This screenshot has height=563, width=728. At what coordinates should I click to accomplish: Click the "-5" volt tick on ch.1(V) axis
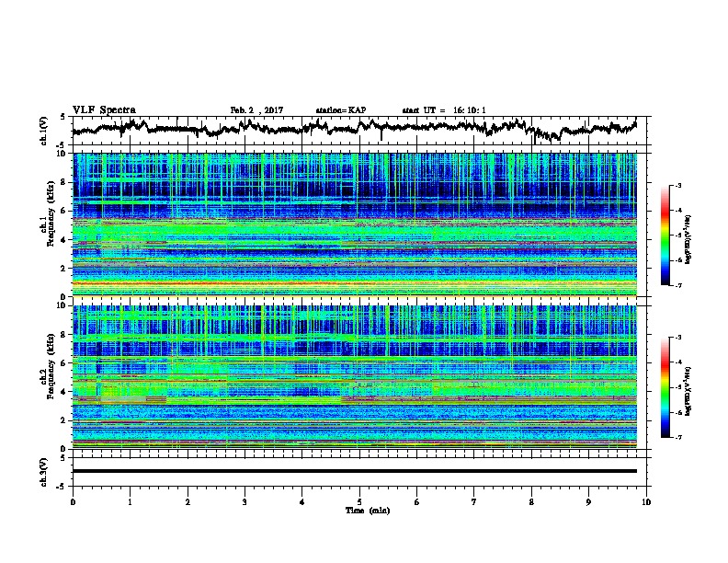[x=62, y=145]
